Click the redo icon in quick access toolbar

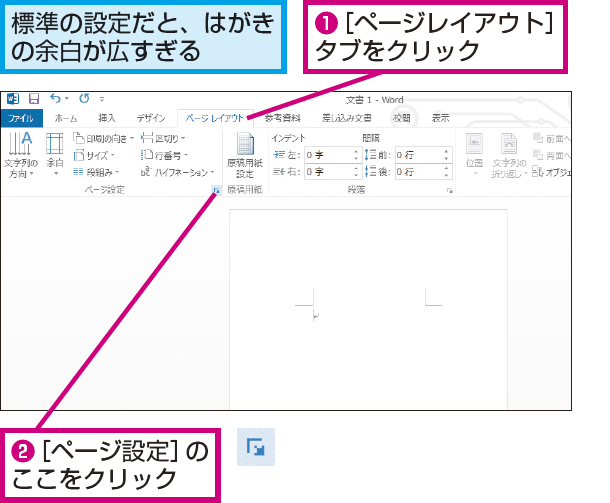[x=84, y=98]
